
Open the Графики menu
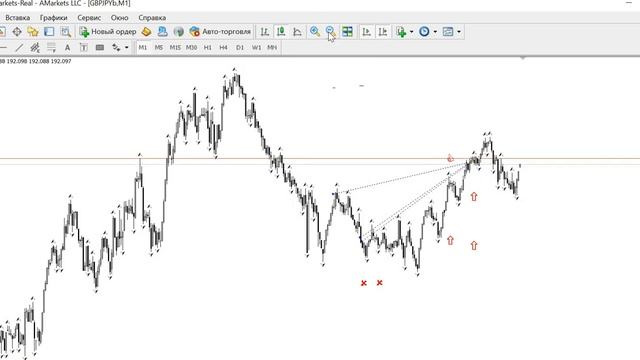click(53, 18)
